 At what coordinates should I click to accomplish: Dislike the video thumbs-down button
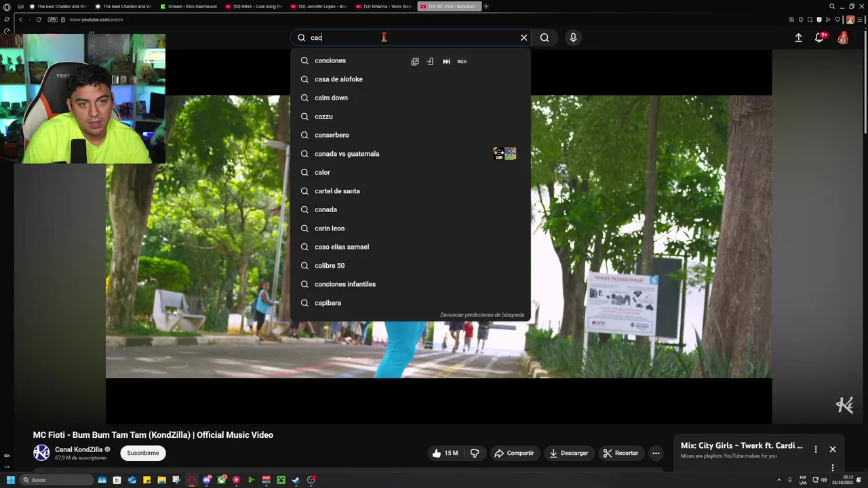pos(475,453)
